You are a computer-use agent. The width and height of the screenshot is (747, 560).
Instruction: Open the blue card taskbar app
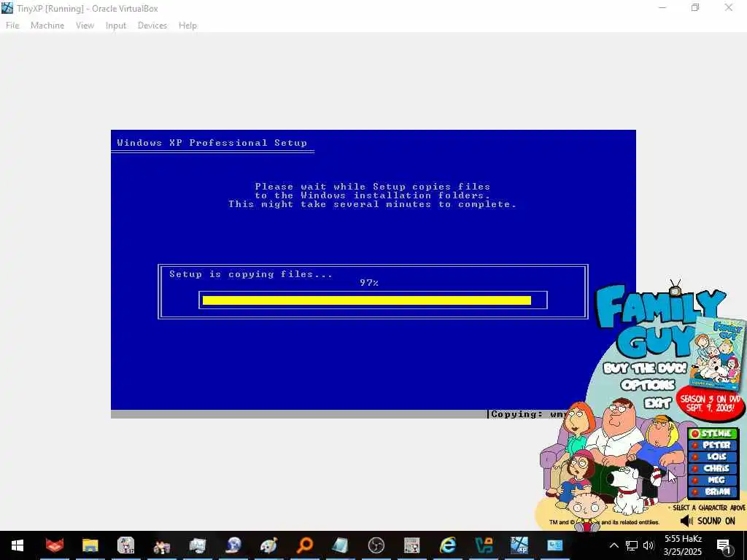tap(554, 545)
